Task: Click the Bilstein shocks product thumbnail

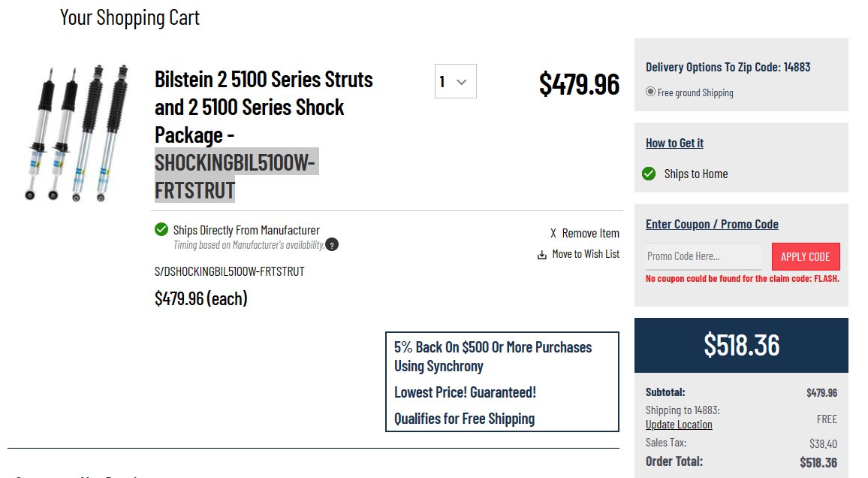Action: click(77, 133)
